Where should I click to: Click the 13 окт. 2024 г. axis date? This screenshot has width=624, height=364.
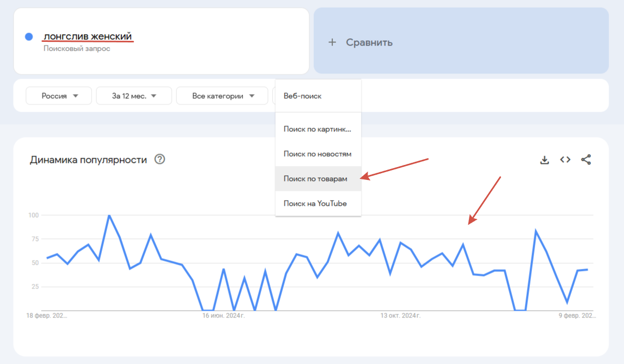tap(401, 315)
